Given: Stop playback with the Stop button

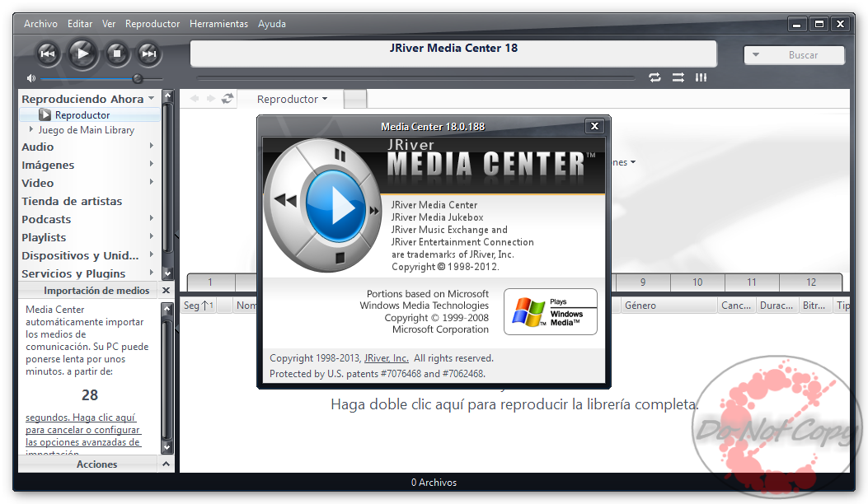Looking at the screenshot, I should (x=117, y=54).
